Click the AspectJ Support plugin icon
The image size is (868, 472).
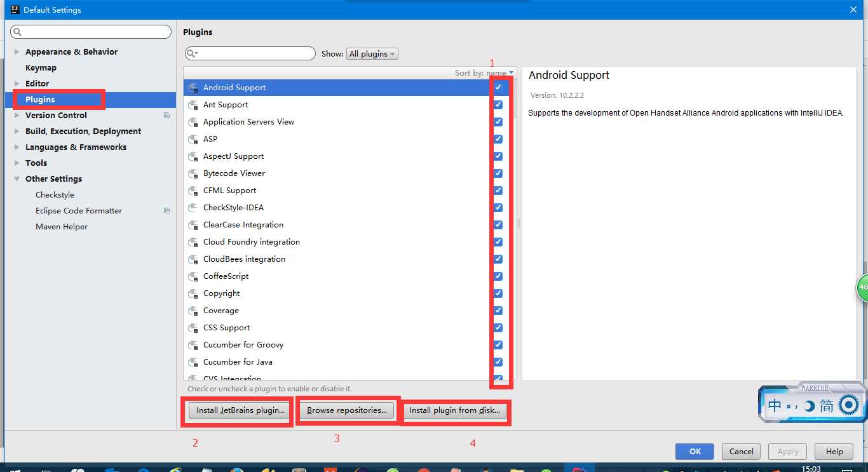point(193,156)
